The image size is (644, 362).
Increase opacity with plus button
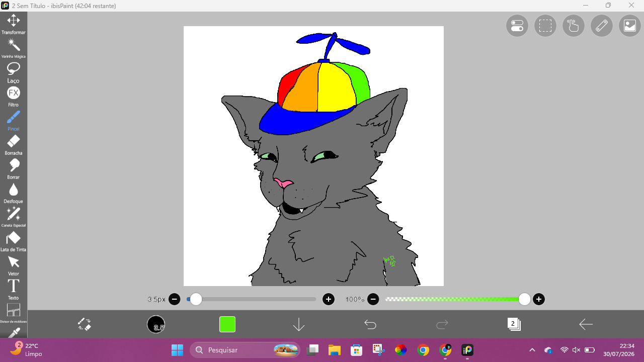(x=539, y=300)
